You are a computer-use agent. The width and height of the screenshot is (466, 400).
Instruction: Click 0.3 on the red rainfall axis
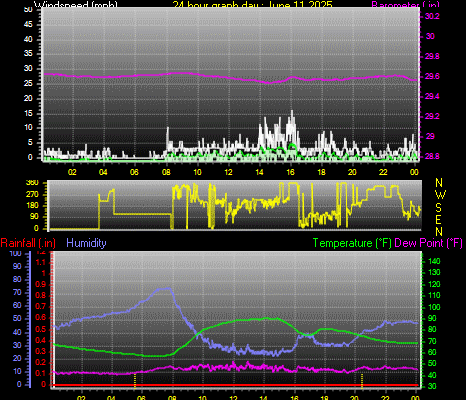(41, 351)
